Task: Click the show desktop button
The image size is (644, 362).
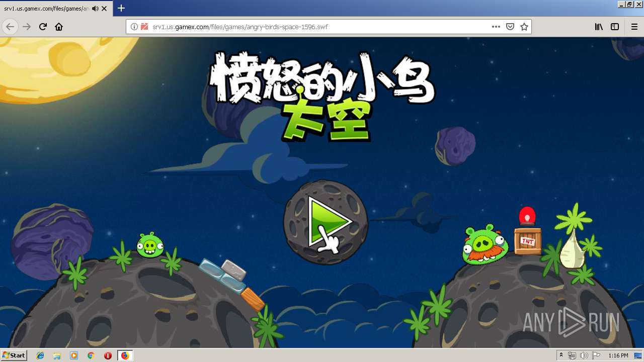Action: point(638,355)
